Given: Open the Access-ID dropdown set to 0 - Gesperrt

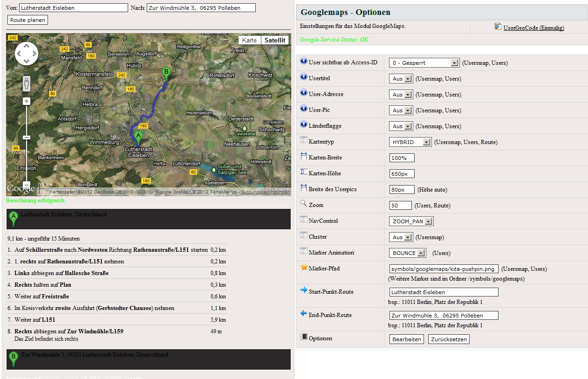Looking at the screenshot, I should coord(424,63).
